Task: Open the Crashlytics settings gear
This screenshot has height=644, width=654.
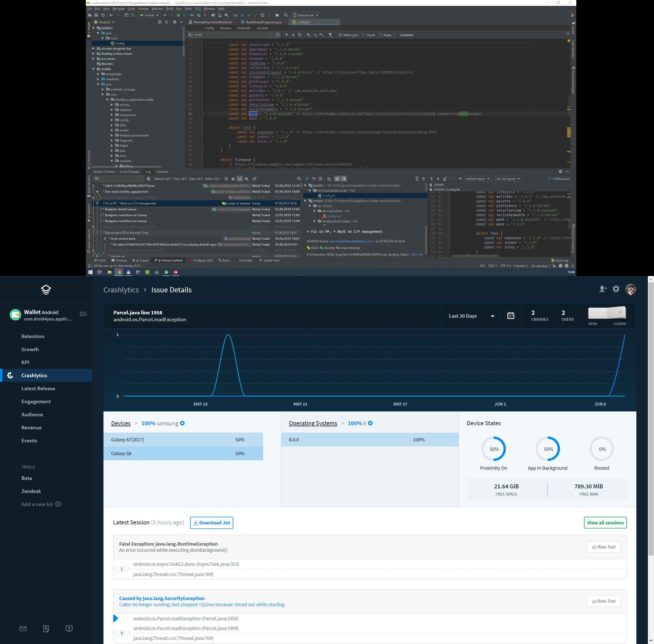Action: click(616, 289)
